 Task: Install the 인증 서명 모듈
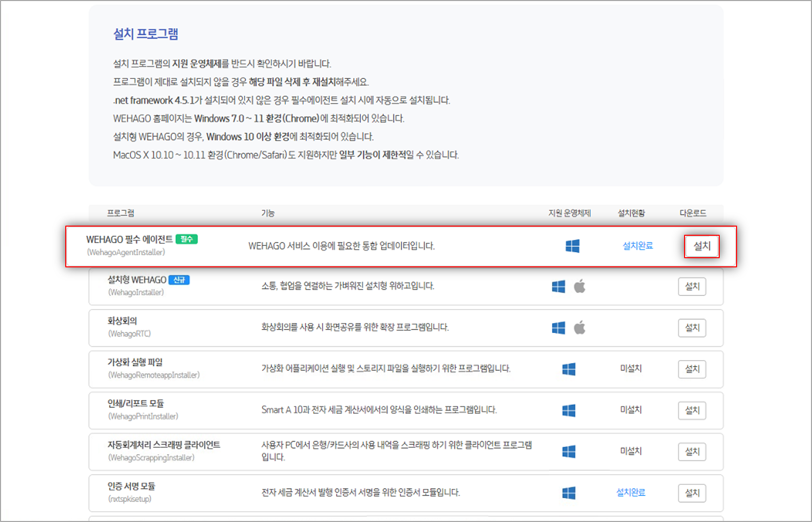coord(692,493)
